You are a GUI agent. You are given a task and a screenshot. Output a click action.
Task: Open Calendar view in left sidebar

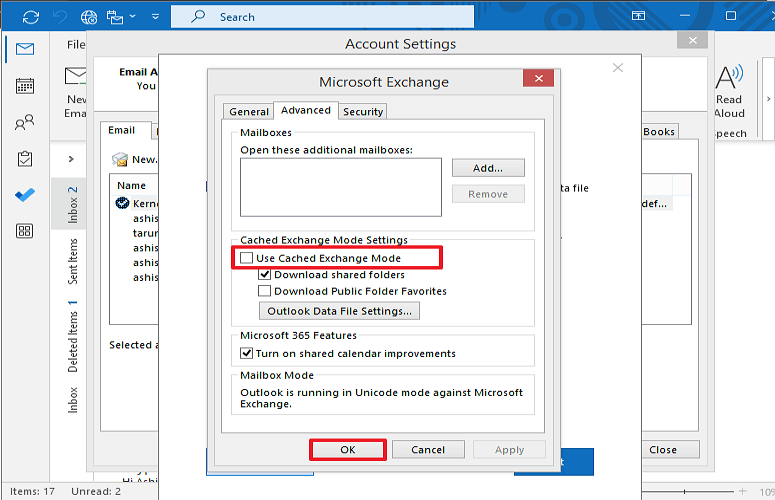25,85
